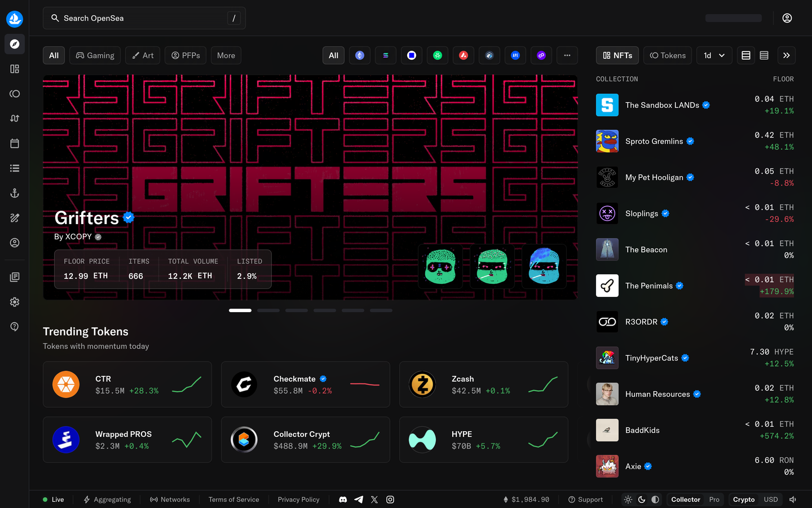Filter by the Ethereum chain icon
Screen dimensions: 812x508
point(360,55)
